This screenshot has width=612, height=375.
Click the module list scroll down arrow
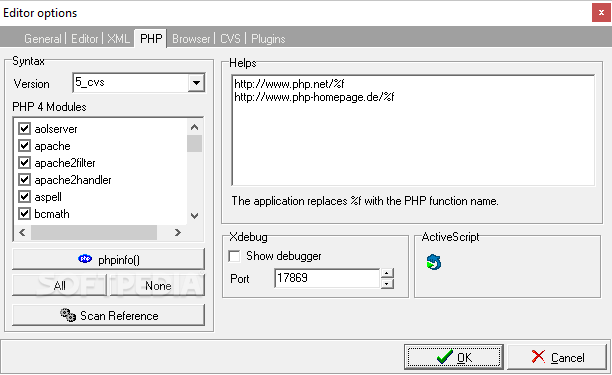(194, 215)
